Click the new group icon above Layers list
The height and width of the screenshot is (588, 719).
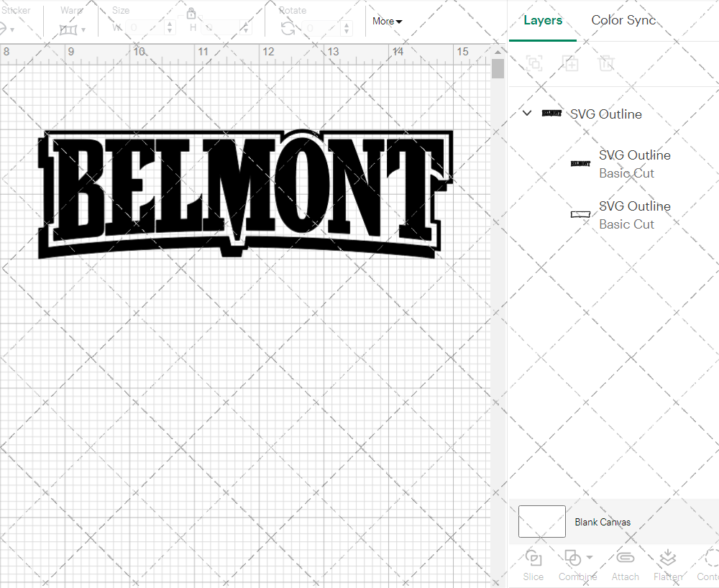[534, 63]
